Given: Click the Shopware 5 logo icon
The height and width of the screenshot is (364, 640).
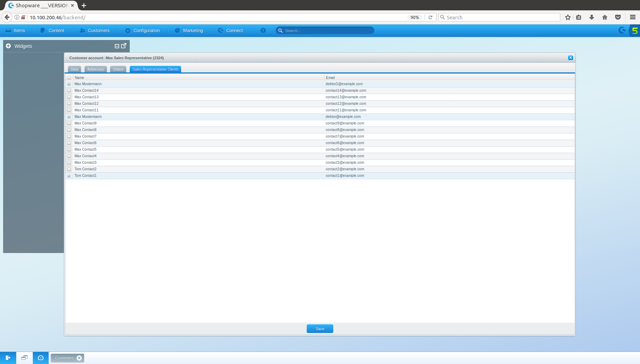Looking at the screenshot, I should [634, 31].
